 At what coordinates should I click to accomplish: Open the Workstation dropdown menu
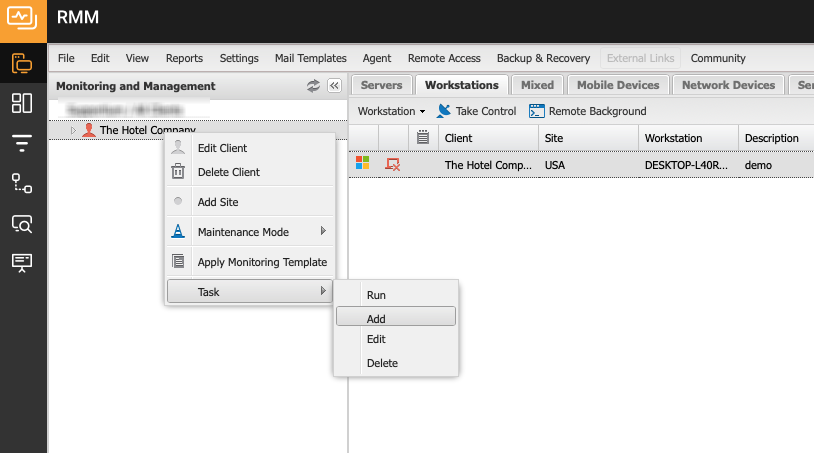[391, 111]
